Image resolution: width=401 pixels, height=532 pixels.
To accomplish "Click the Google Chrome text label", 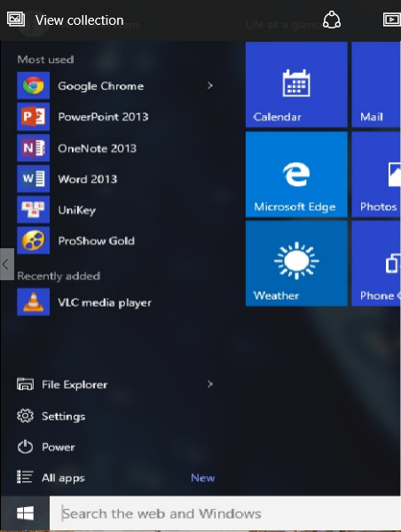I will pos(101,86).
